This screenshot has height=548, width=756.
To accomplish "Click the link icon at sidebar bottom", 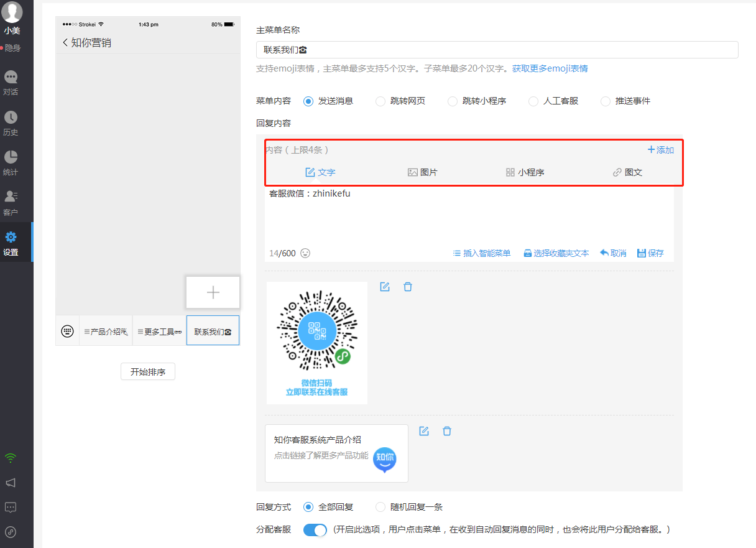I will click(11, 532).
